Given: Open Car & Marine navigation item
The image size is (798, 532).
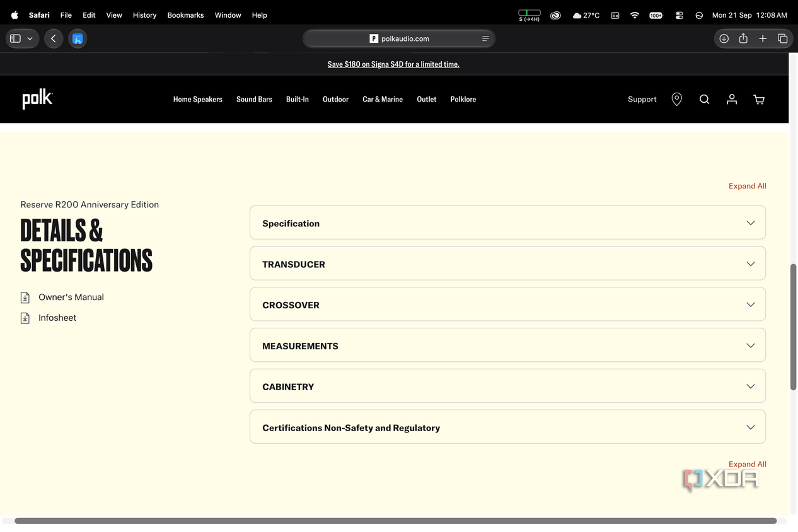Looking at the screenshot, I should pyautogui.click(x=383, y=99).
